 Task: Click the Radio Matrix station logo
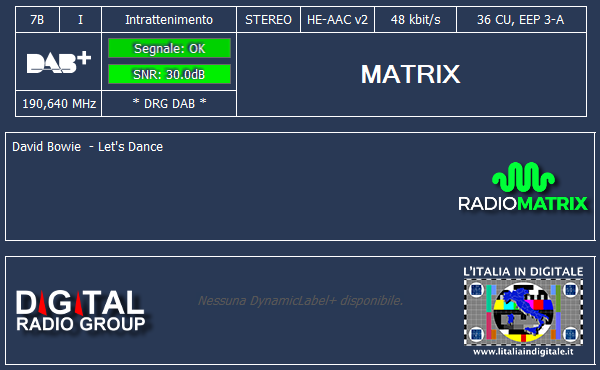[x=523, y=187]
